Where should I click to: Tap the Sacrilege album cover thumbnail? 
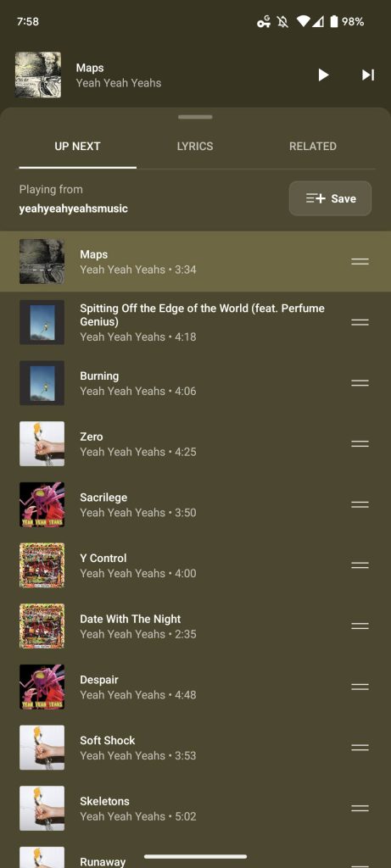[x=42, y=504]
